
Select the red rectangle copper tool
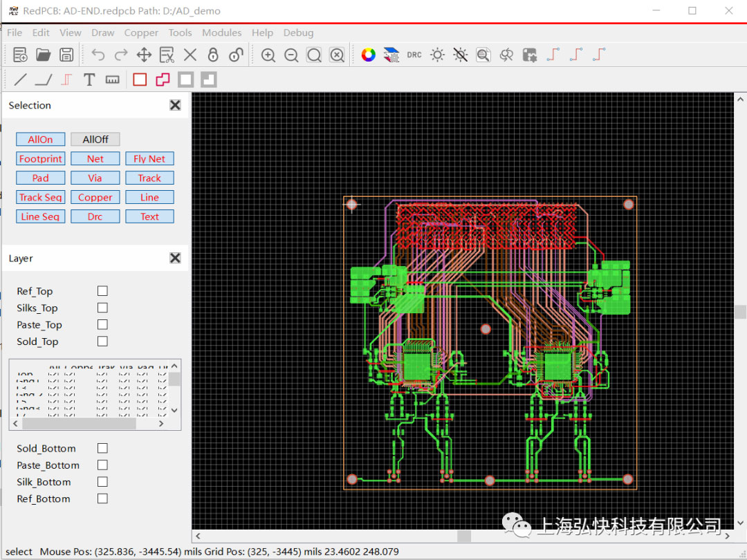click(140, 80)
